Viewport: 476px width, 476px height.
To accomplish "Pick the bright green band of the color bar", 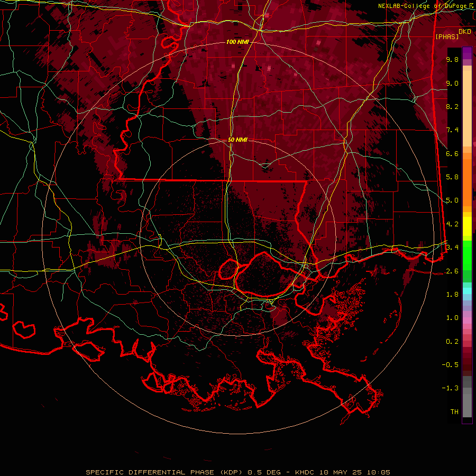I will 467,255.
